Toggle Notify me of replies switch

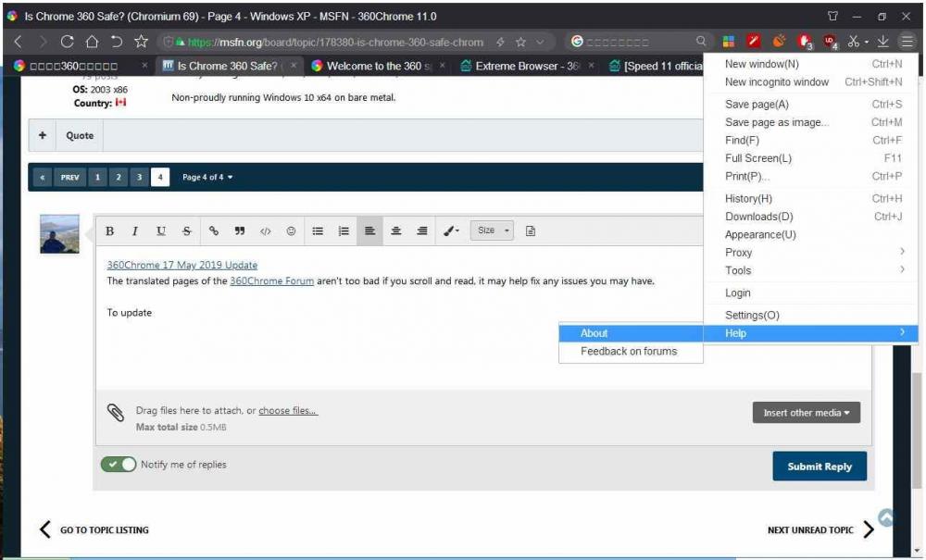[119, 465]
